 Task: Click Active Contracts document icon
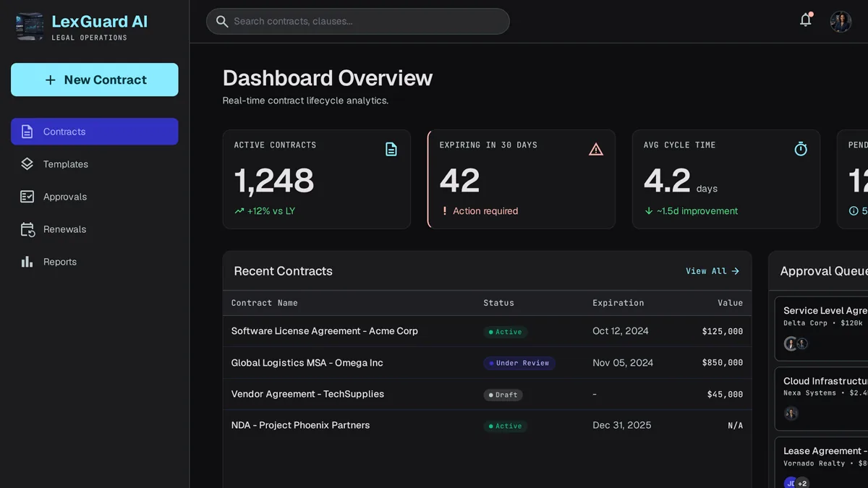391,149
